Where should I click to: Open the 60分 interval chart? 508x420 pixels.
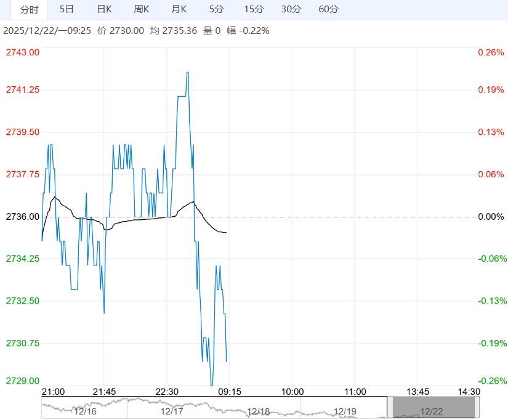click(329, 9)
